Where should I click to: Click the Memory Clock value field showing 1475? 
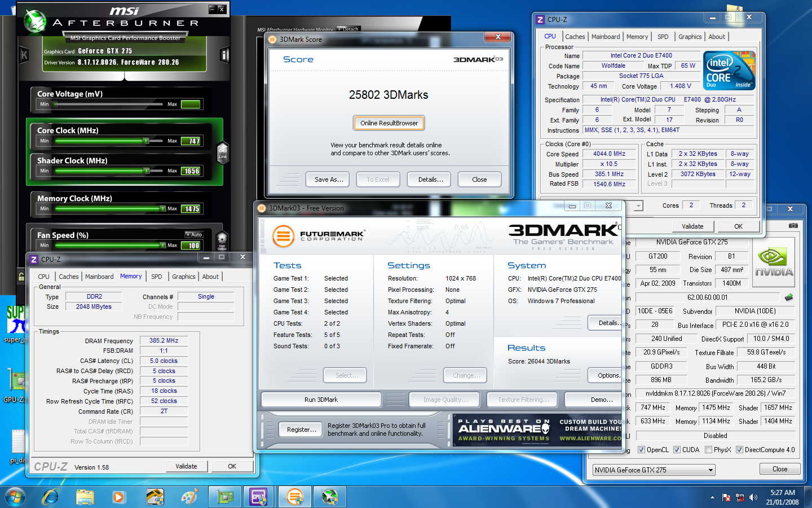(191, 209)
